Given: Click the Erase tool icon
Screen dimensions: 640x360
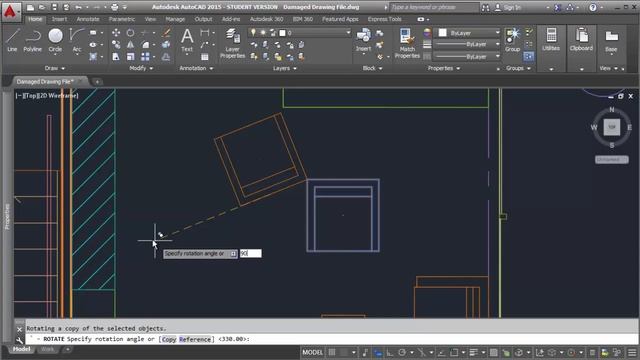Looking at the screenshot, I should pos(166,33).
